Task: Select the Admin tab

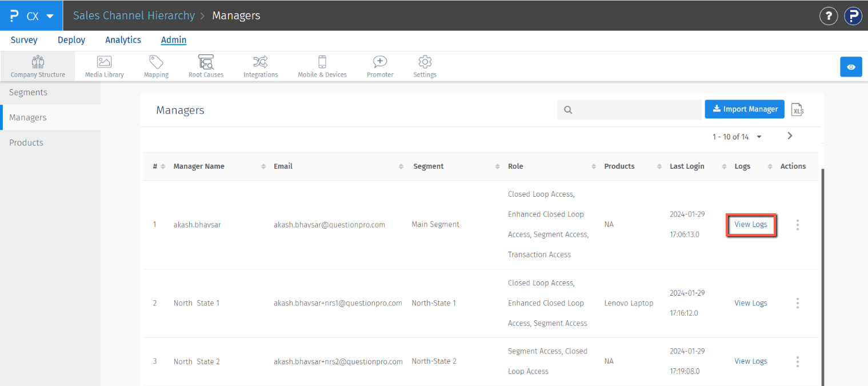Action: [x=174, y=40]
